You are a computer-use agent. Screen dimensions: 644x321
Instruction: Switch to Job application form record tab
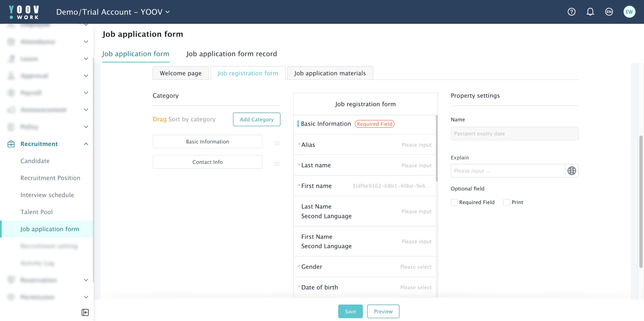click(231, 54)
